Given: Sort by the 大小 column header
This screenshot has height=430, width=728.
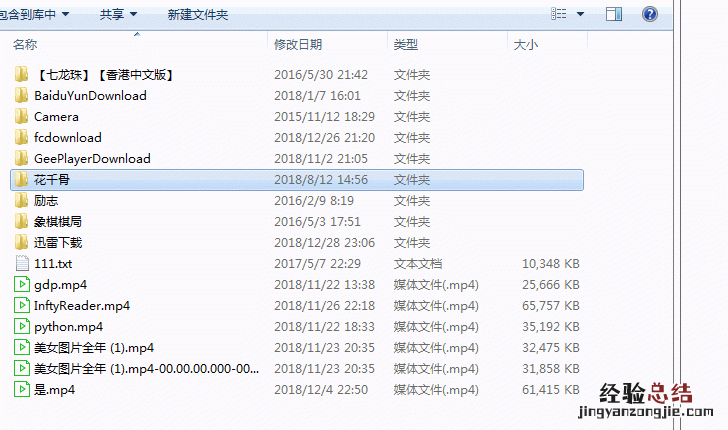Looking at the screenshot, I should [x=526, y=45].
